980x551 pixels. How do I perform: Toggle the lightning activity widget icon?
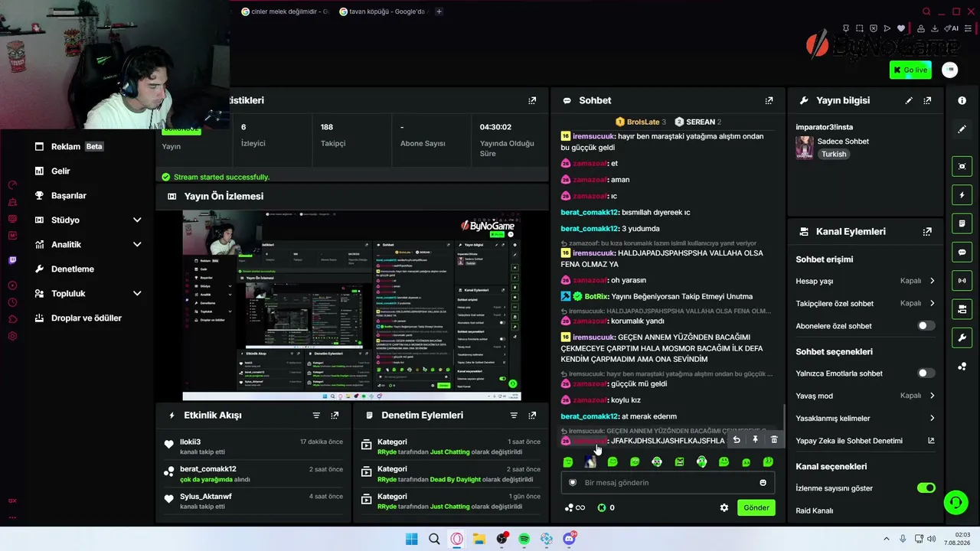coord(962,195)
